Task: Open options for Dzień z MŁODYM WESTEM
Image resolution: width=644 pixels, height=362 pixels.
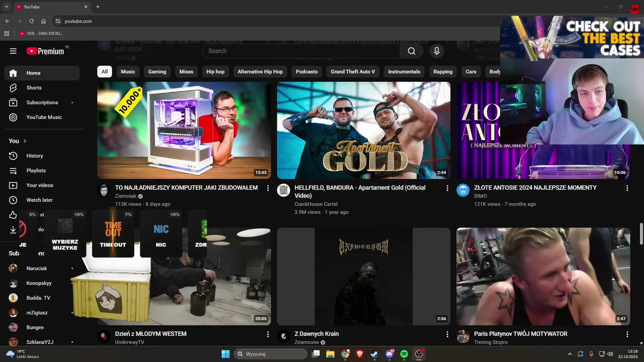Action: pyautogui.click(x=268, y=334)
